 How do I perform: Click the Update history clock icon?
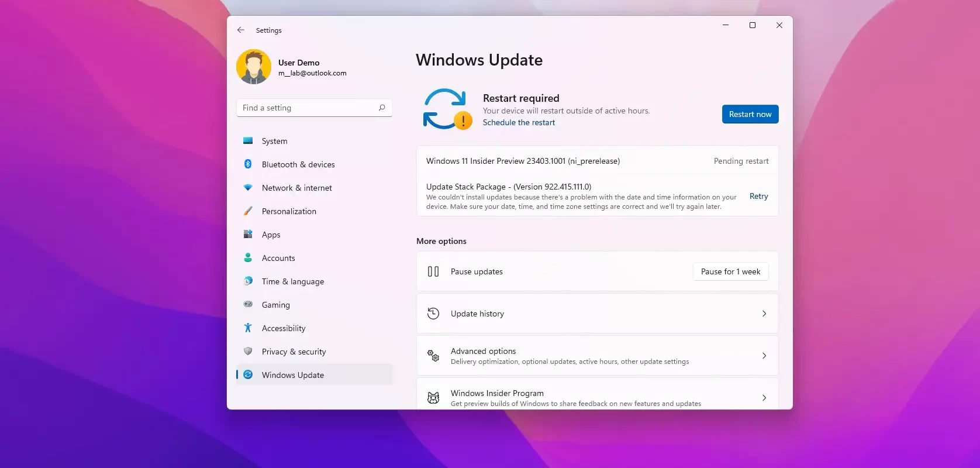tap(433, 314)
